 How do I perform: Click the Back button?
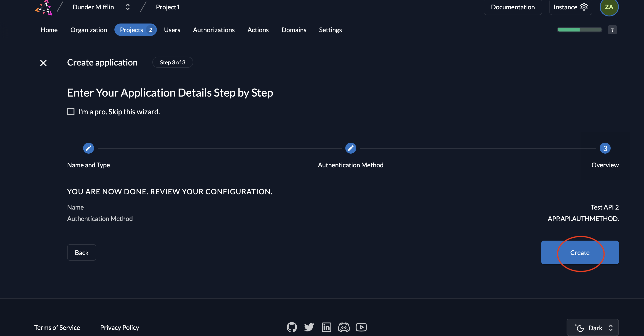pyautogui.click(x=82, y=252)
